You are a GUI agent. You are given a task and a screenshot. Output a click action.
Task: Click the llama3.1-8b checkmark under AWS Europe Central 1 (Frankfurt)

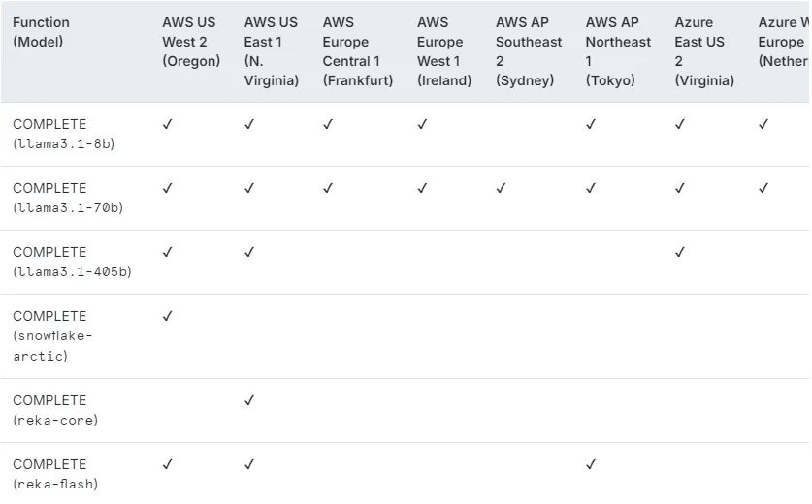point(328,124)
